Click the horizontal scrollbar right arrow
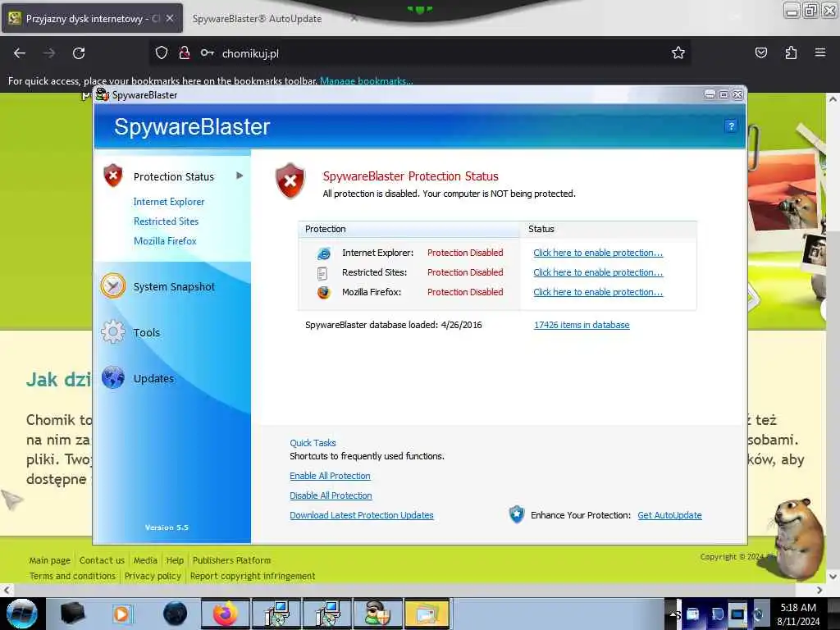The image size is (840, 630). pos(819,590)
